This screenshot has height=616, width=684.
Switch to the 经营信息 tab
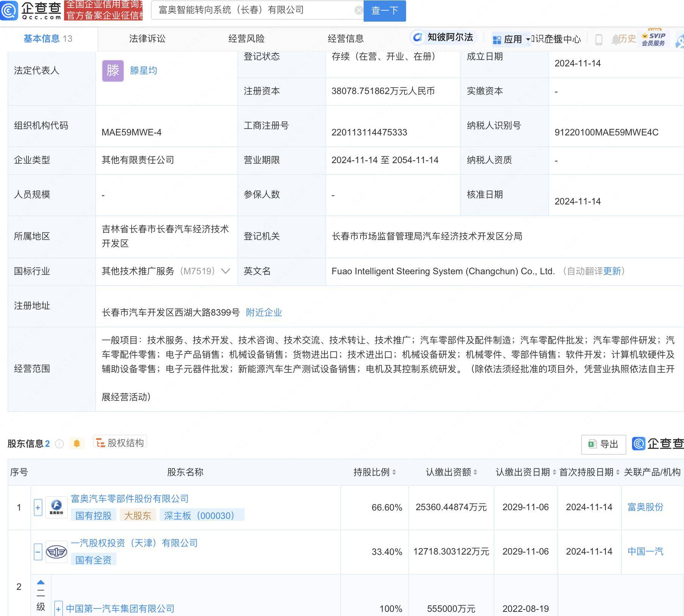coord(346,39)
